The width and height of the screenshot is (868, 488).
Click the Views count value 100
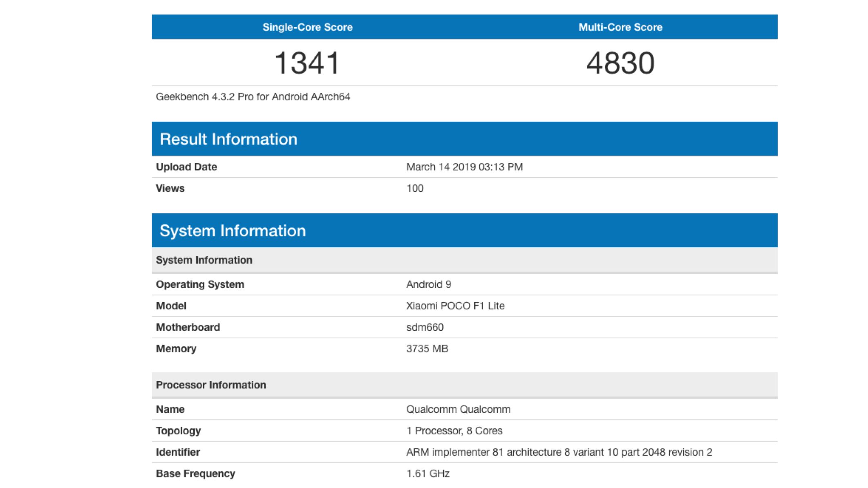click(x=415, y=188)
